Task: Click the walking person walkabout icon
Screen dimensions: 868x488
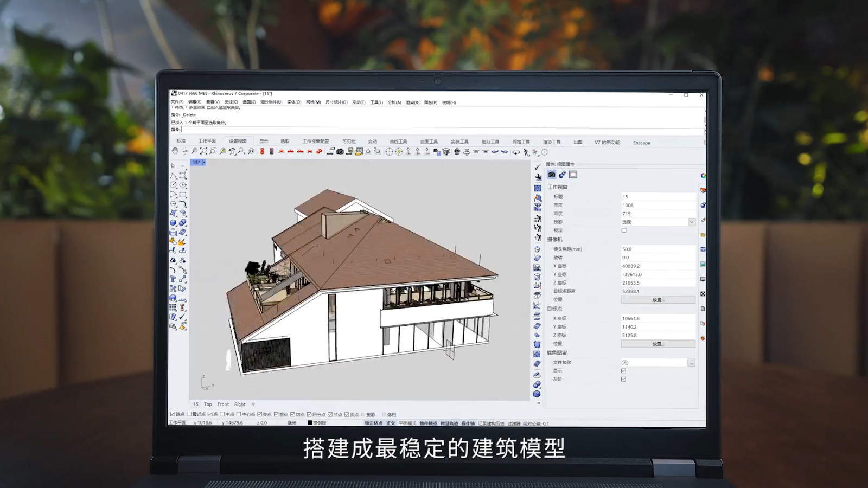Action: tap(526, 152)
